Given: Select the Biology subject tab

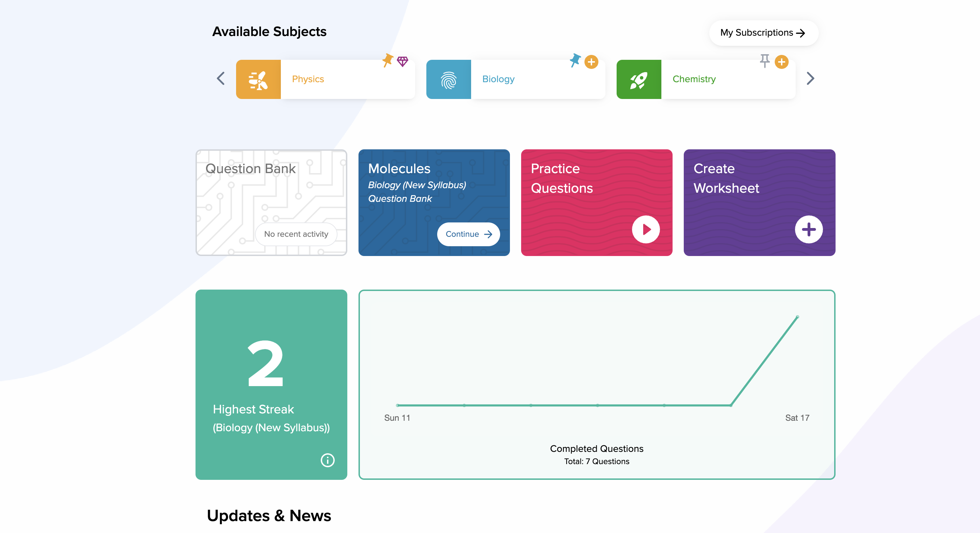Looking at the screenshot, I should coord(515,79).
